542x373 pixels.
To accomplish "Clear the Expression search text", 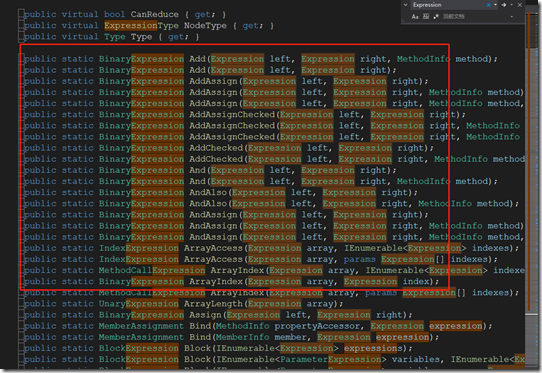I will point(488,5).
